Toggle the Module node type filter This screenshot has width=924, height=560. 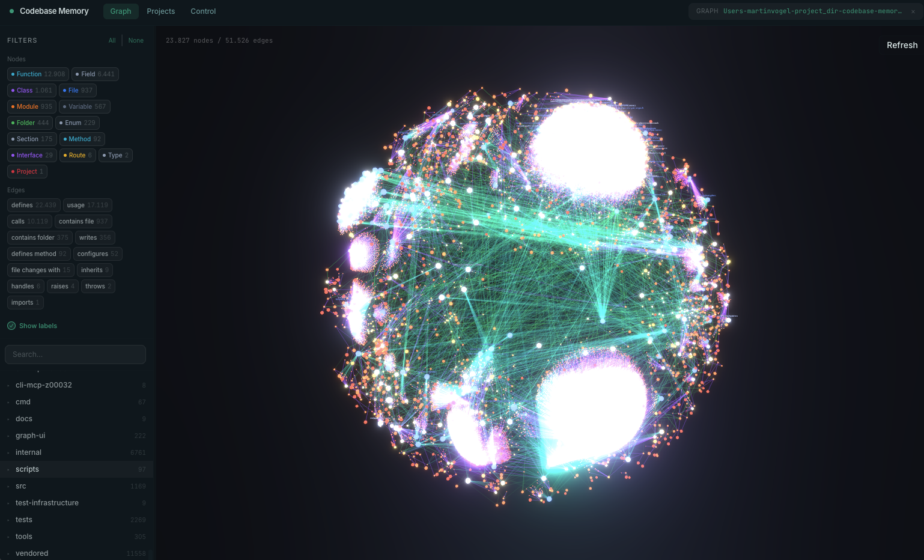[31, 106]
